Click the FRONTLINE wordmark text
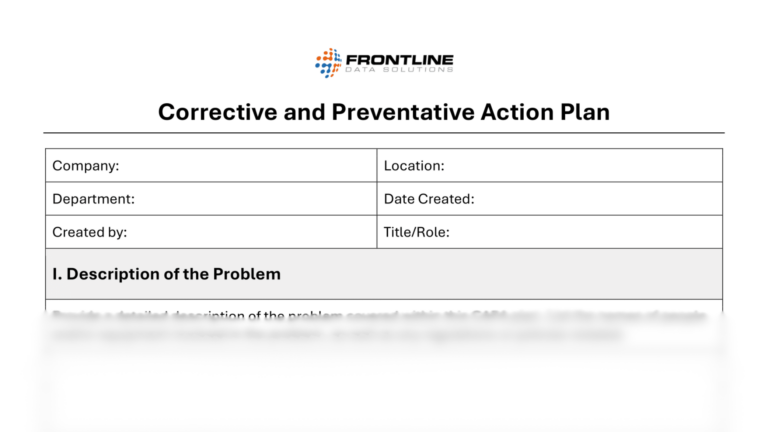The image size is (768, 432). pyautogui.click(x=399, y=58)
